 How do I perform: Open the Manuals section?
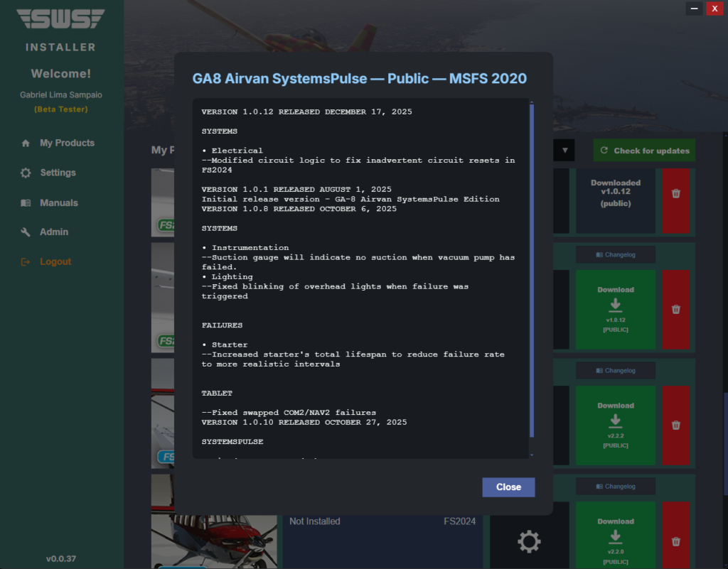(59, 202)
